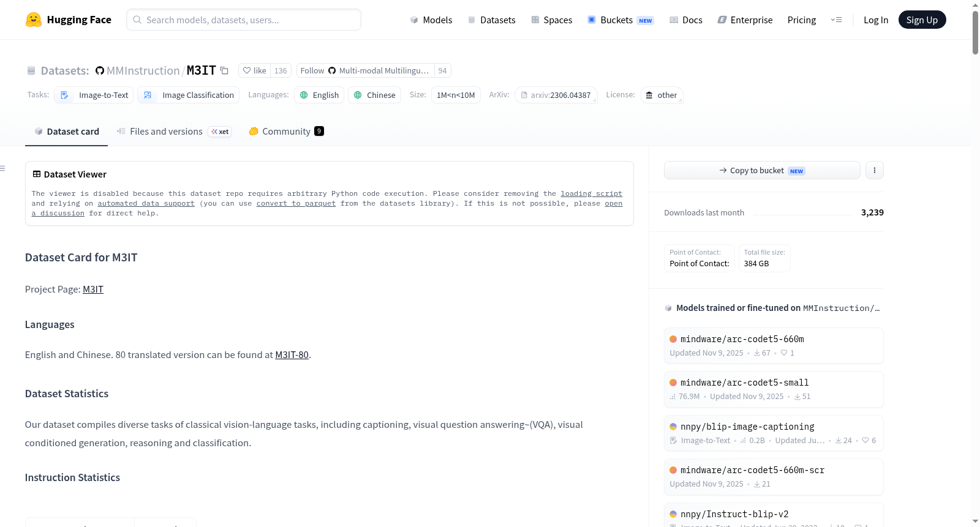Open the Docs nav item
980x527 pixels.
pyautogui.click(x=686, y=20)
